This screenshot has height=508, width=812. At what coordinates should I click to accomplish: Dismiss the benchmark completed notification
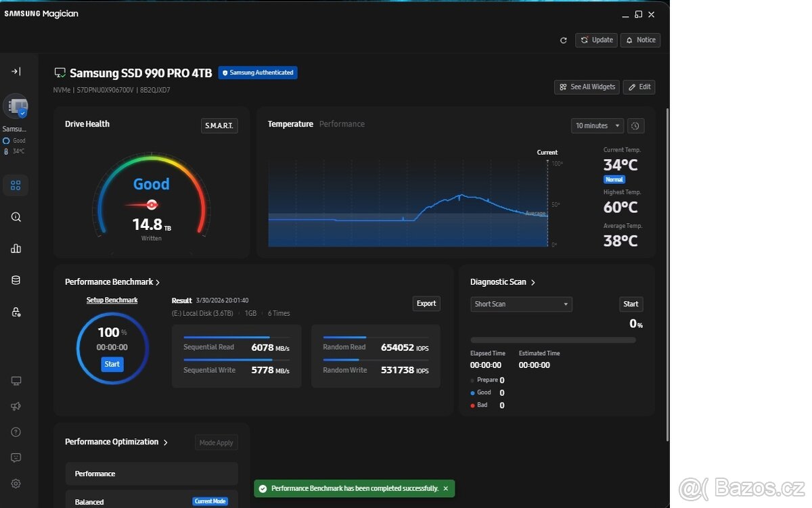(x=445, y=488)
